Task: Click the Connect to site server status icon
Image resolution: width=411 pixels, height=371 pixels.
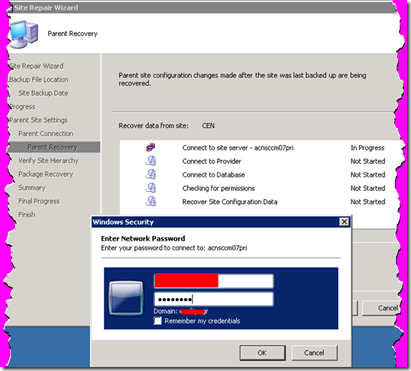Action: (x=150, y=147)
